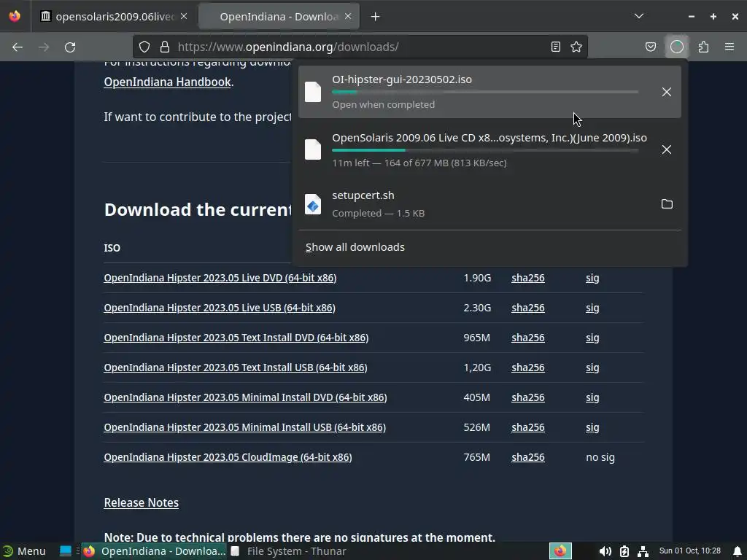This screenshot has height=560, width=747.
Task: Switch to File System - Thunar window
Action: click(x=287, y=551)
